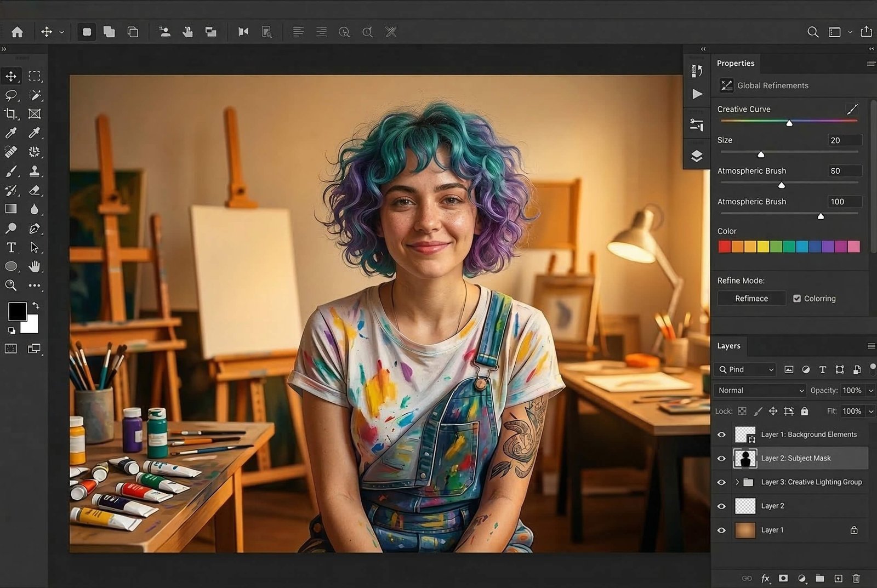877x588 pixels.
Task: Expand the Layer 3: Creative Lighting Group
Action: point(737,482)
